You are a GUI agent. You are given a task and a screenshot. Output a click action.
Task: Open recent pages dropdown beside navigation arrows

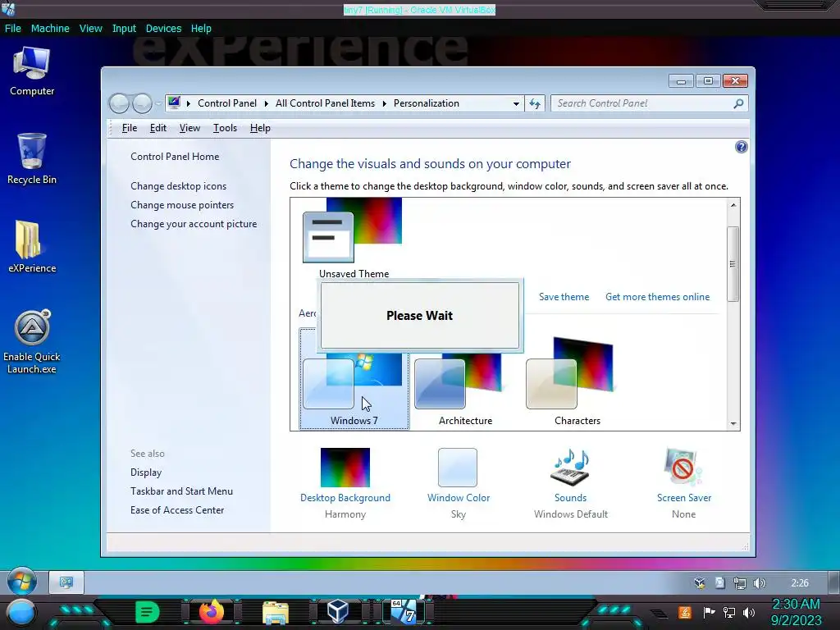[158, 103]
